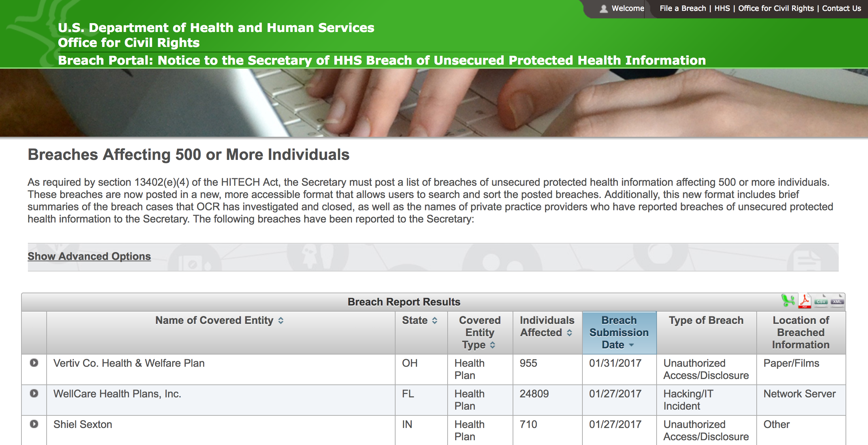
Task: Select the Vertiv Co. Health & Welfare Plan name
Action: click(129, 363)
